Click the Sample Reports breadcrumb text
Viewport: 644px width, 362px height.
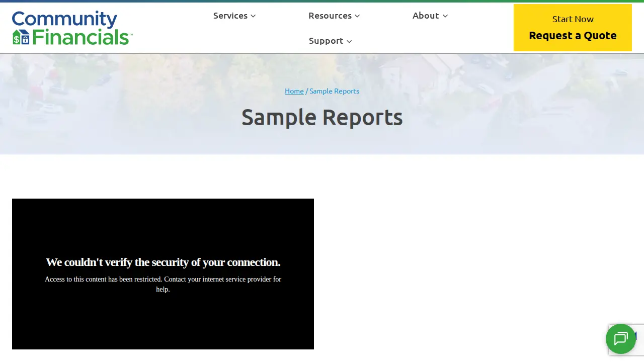pyautogui.click(x=334, y=91)
